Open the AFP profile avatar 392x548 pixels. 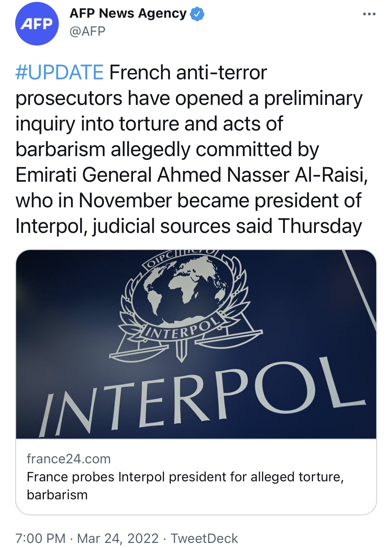pyautogui.click(x=37, y=24)
